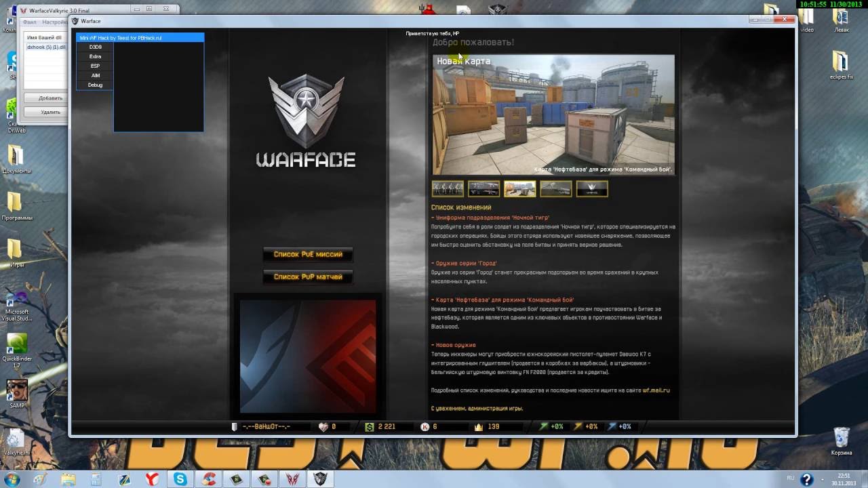
Task: Show the Warface logo news thumbnail
Action: (x=591, y=188)
